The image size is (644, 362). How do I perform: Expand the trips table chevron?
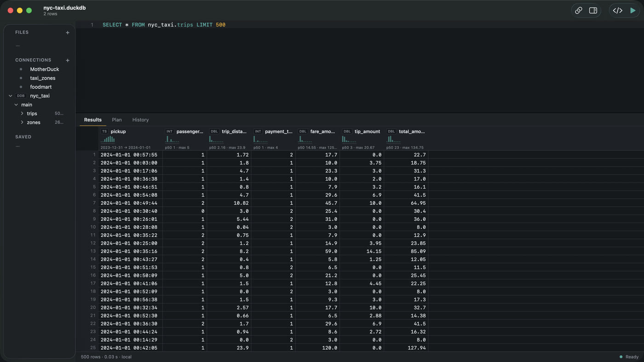click(x=22, y=113)
